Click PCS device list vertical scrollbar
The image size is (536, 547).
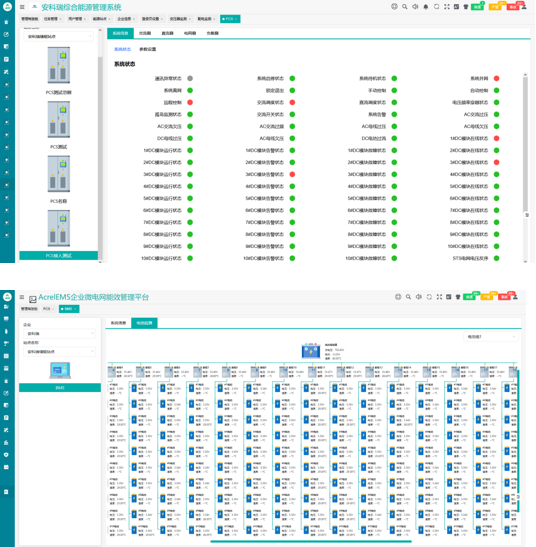coord(100,157)
